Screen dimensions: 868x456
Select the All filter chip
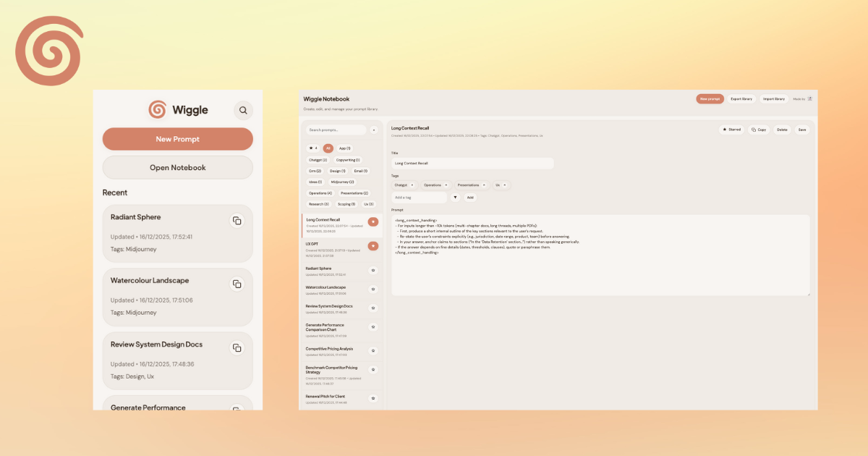(x=328, y=148)
